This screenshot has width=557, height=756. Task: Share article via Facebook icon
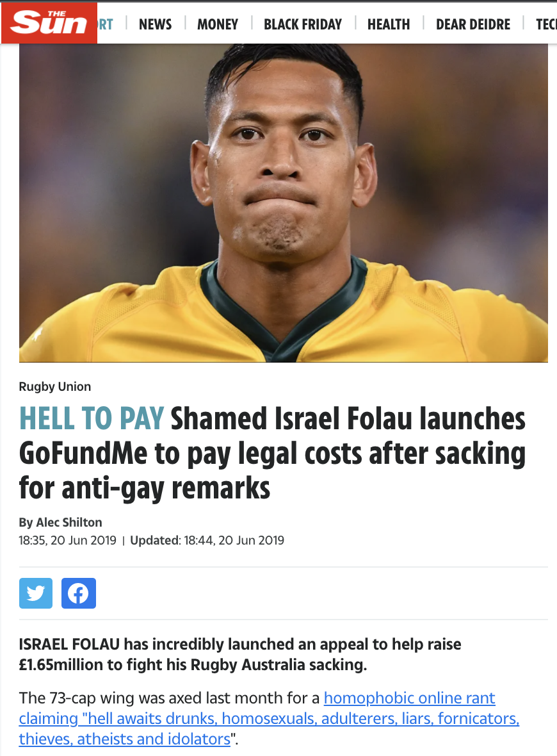pos(79,593)
